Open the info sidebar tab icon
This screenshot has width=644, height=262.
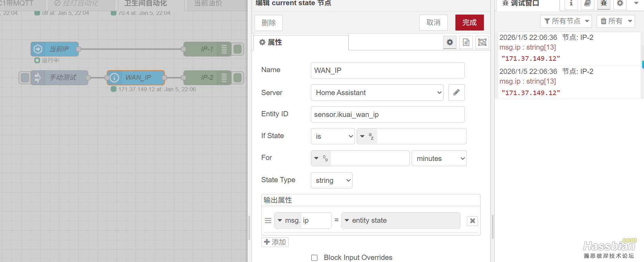[x=571, y=3]
